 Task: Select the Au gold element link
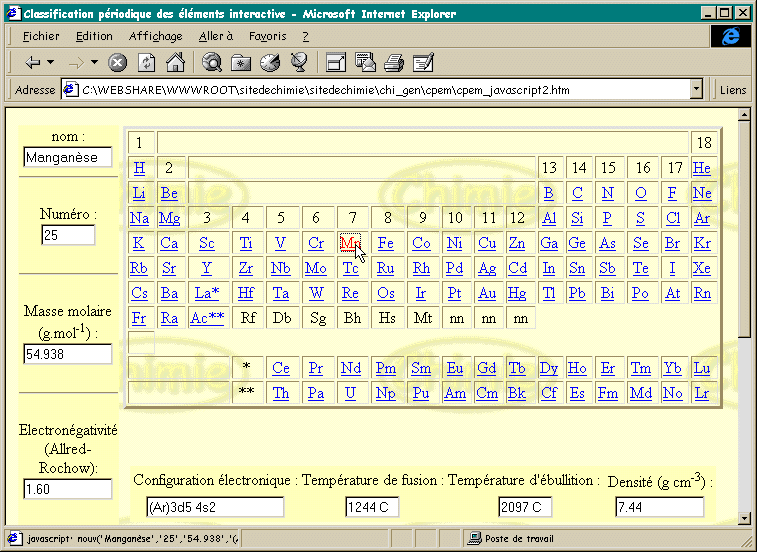(x=487, y=293)
